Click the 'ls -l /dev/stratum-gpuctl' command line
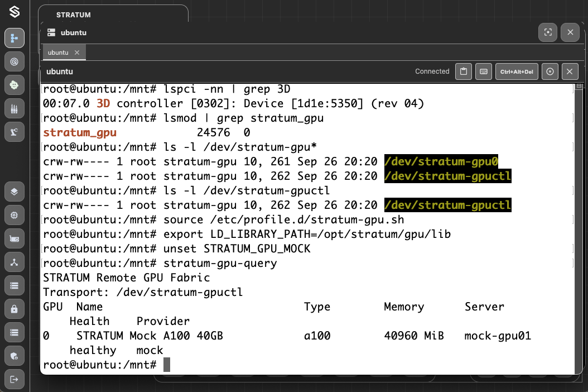Viewport: 588px width, 392px height. [247, 191]
